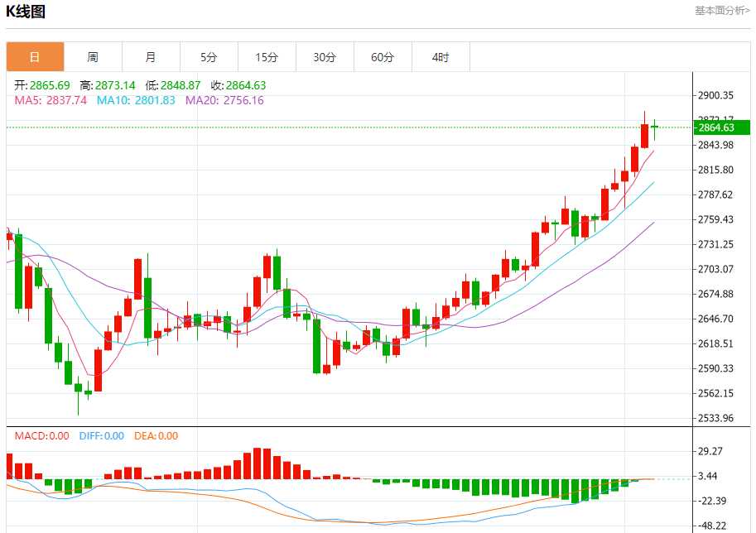
Task: Click the 2759.43 price axis label
Action: (716, 219)
